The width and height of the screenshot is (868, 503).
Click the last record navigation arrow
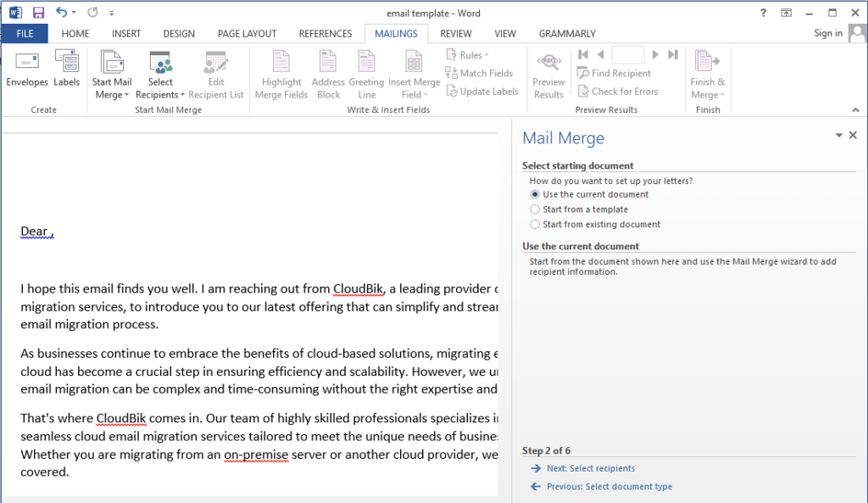pos(673,53)
